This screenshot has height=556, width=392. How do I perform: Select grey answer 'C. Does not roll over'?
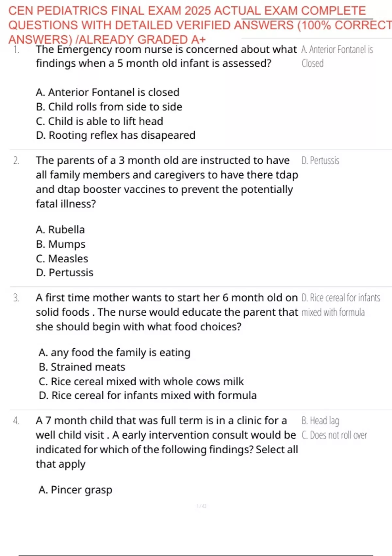(x=334, y=435)
